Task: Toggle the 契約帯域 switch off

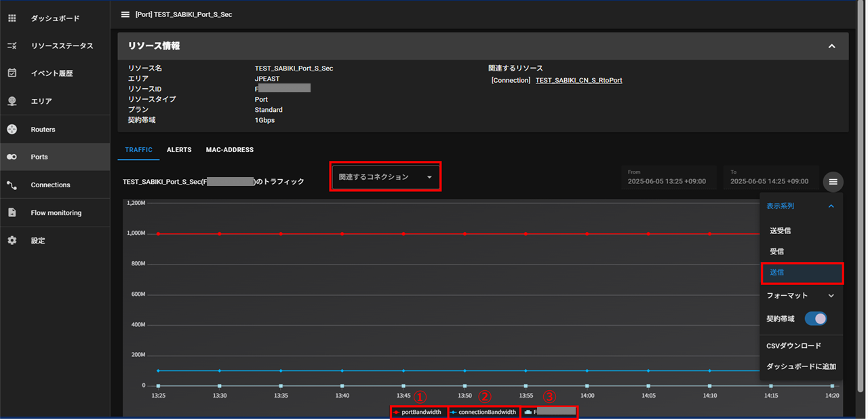Action: [x=815, y=319]
